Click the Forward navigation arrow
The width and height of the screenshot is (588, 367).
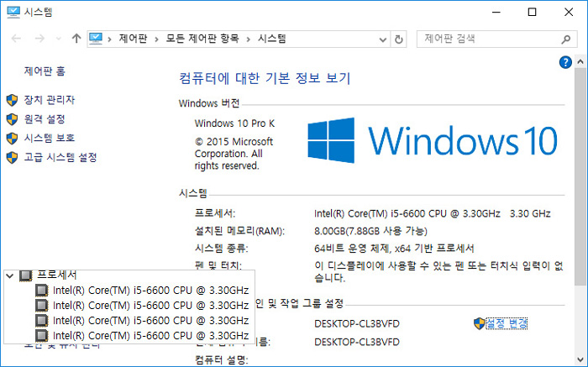[39, 39]
